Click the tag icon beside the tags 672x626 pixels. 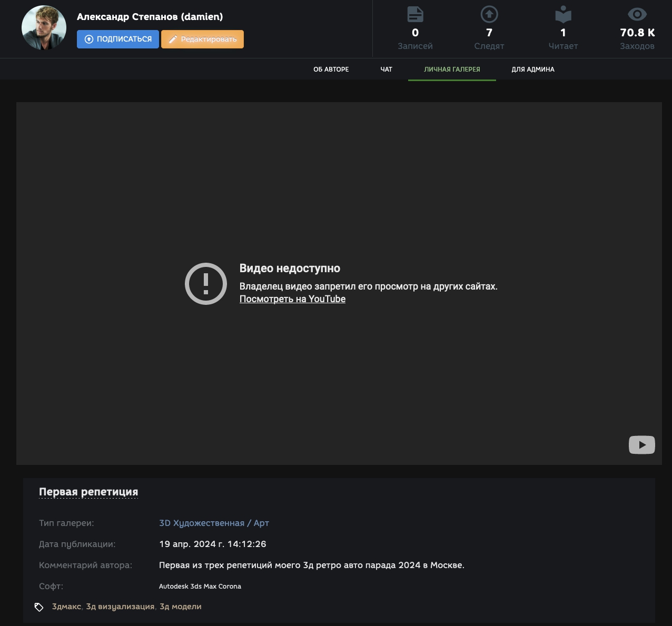(x=39, y=607)
